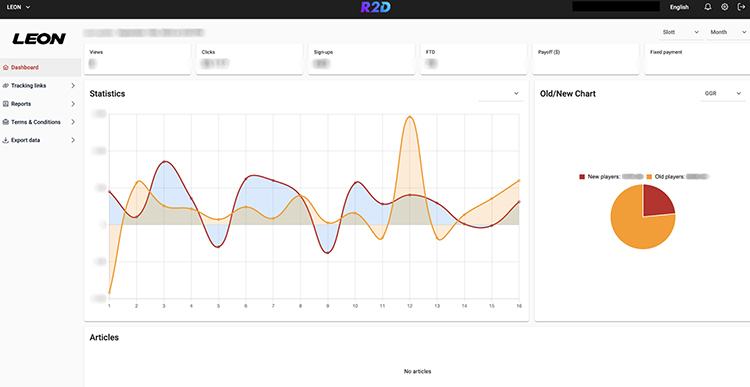Click the logout icon in top bar

741,7
